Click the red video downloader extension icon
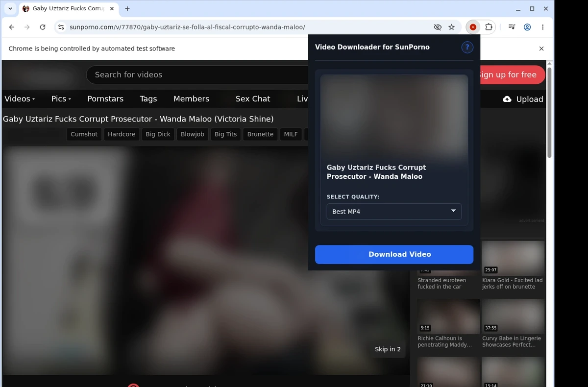This screenshot has height=387, width=588. point(473,27)
